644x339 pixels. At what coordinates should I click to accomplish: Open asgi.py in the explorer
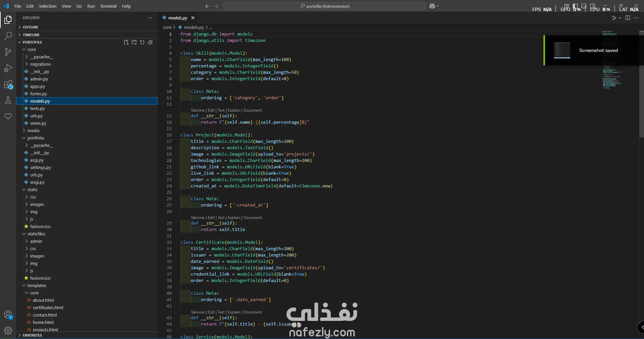(x=37, y=160)
